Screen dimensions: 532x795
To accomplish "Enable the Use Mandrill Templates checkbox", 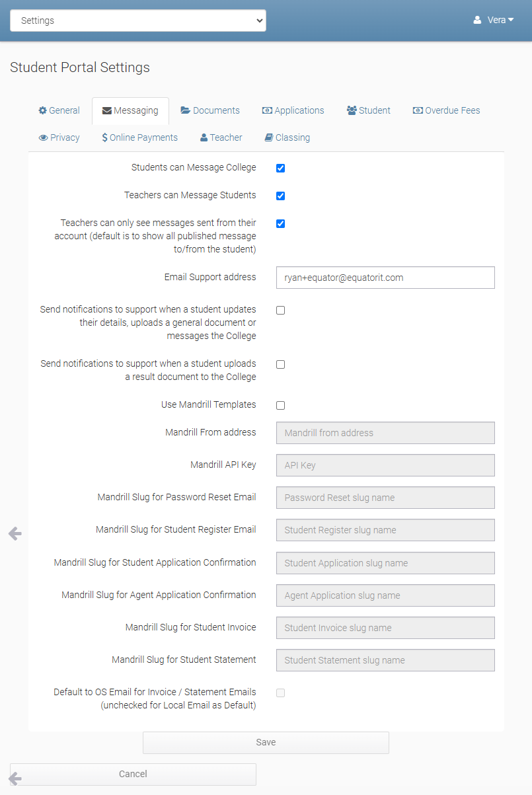I will tap(280, 405).
